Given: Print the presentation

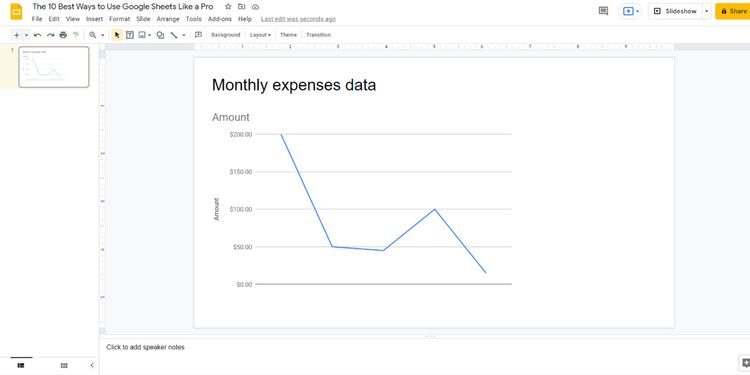Looking at the screenshot, I should (x=63, y=35).
